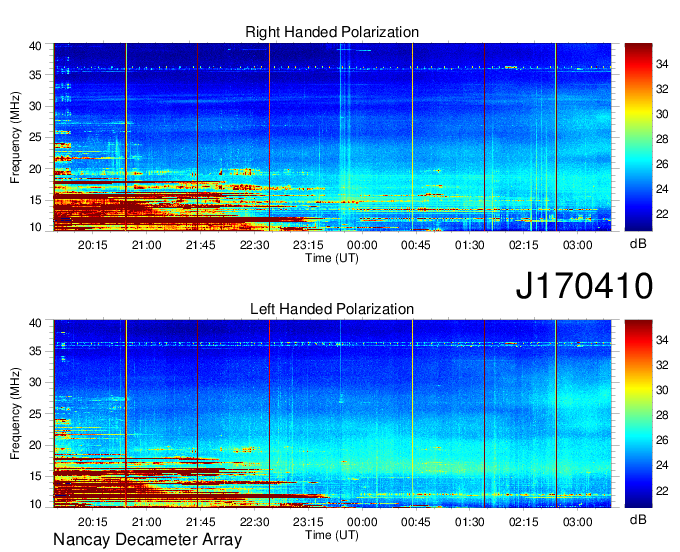Image resolution: width=680 pixels, height=552 pixels.
Task: Click the 03:00 time tick under Left Handed plot
Action: [578, 522]
